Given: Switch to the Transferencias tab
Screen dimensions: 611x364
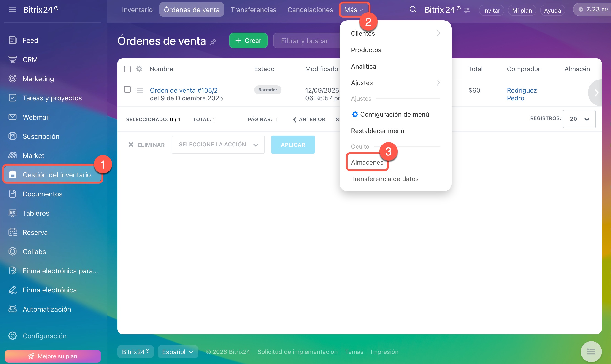Looking at the screenshot, I should 253,10.
